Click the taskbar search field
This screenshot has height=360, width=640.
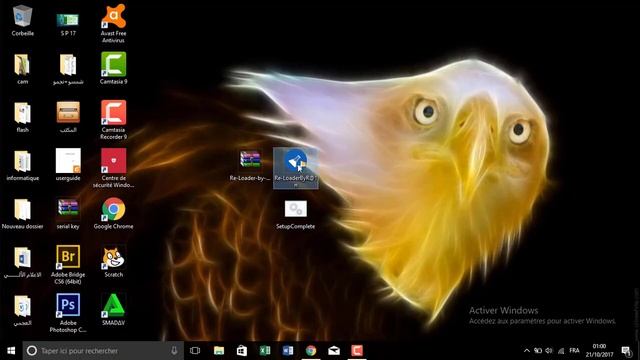click(103, 351)
